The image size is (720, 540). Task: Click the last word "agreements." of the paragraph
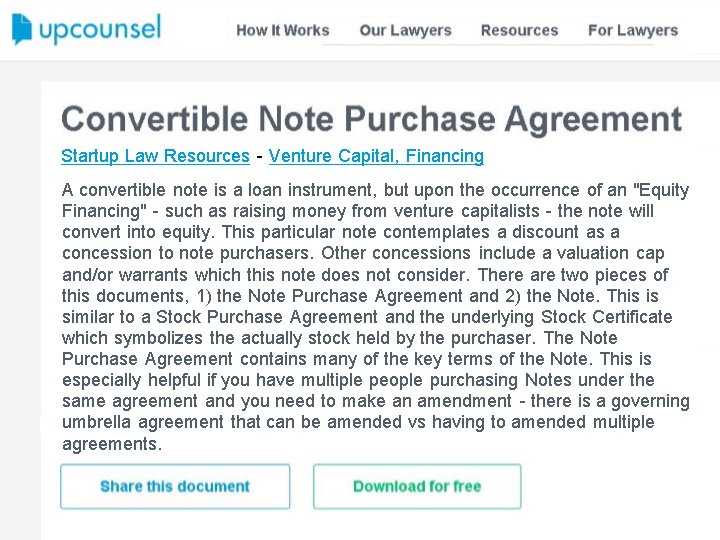click(111, 444)
